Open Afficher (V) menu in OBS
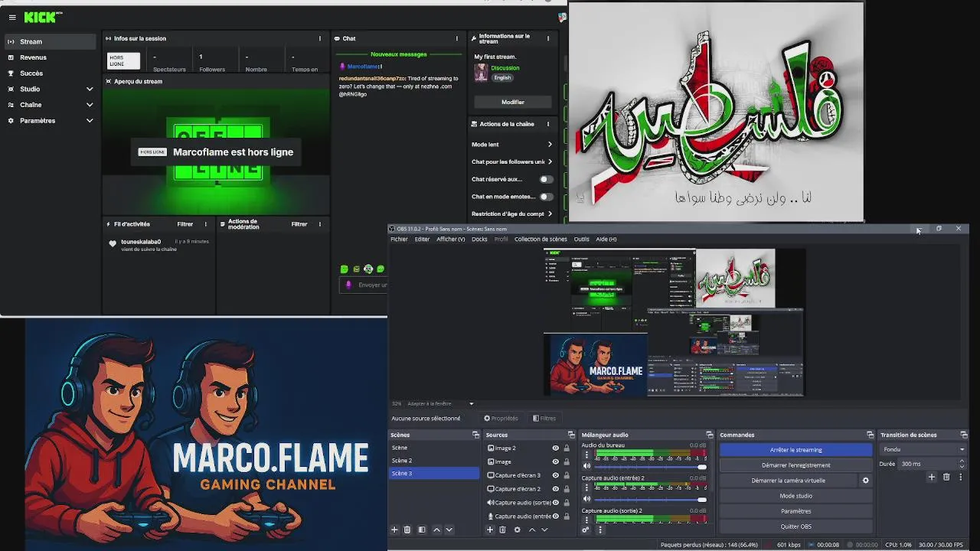This screenshot has width=980, height=551. [450, 239]
